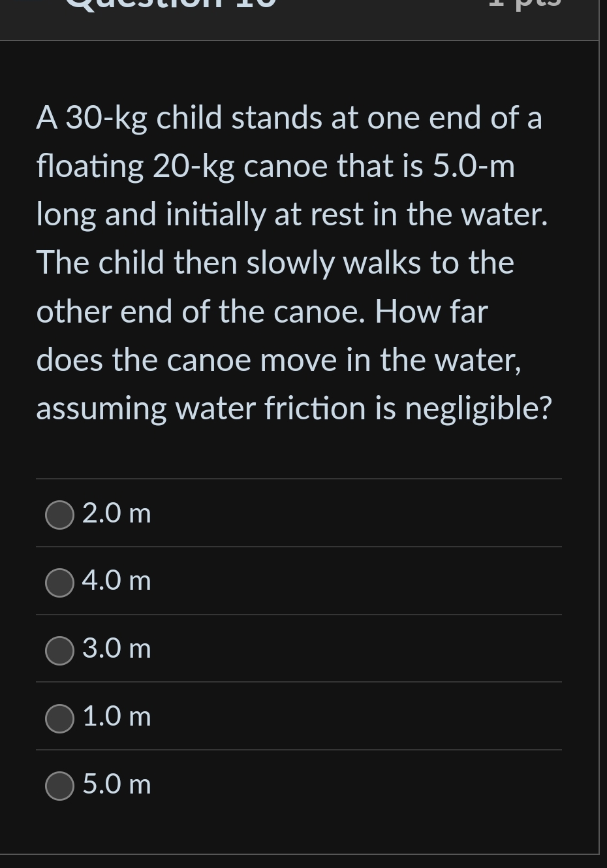Image resolution: width=607 pixels, height=868 pixels.
Task: Select the 4.0 m answer option
Action: pos(59,583)
